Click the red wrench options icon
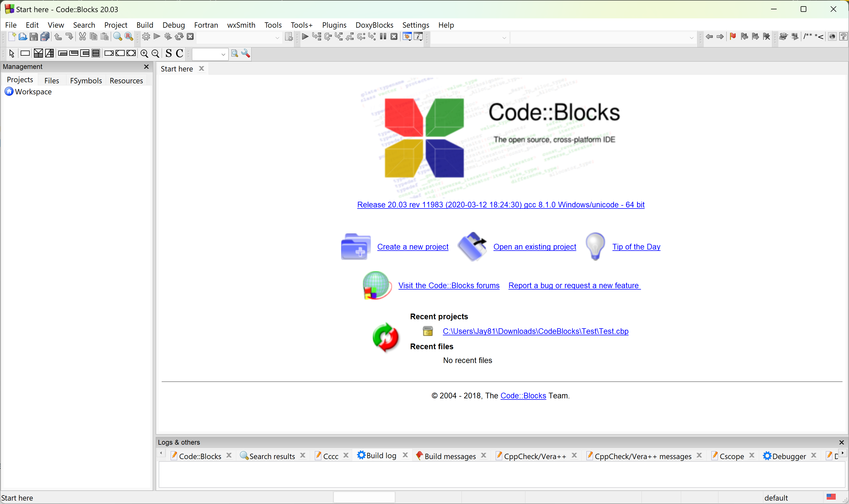The height and width of the screenshot is (504, 849). coord(246,54)
